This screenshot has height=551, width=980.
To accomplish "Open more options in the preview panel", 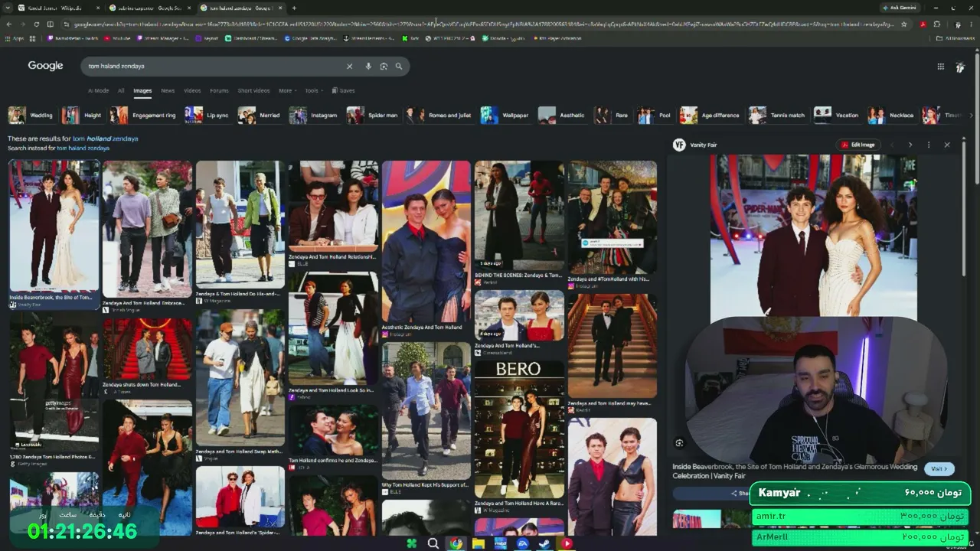I will (929, 145).
